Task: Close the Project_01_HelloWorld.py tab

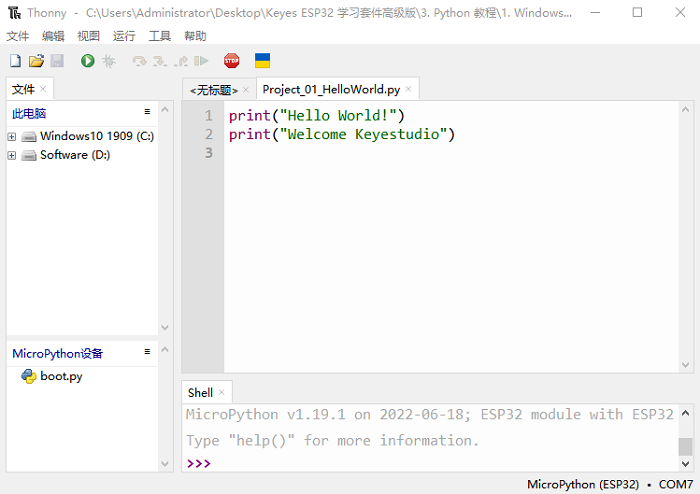Action: click(x=408, y=89)
